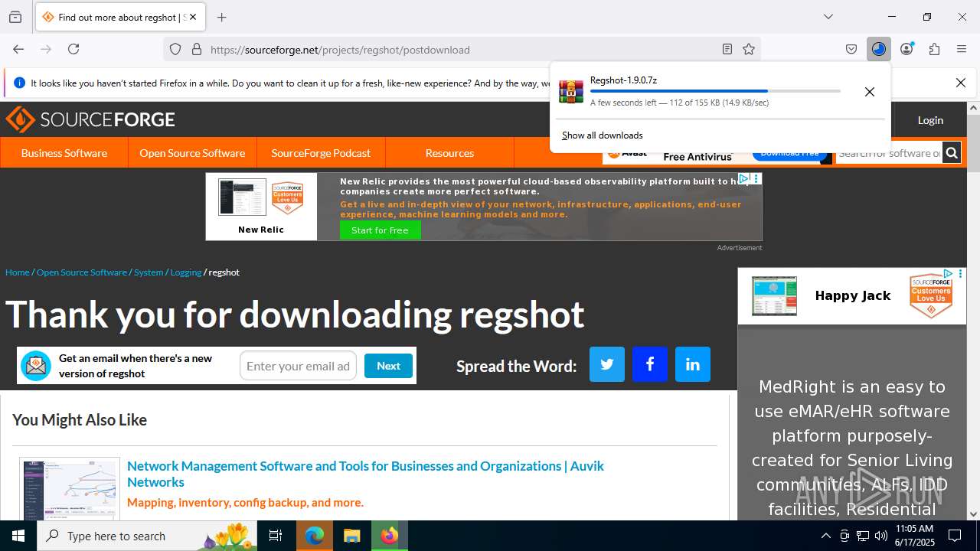
Task: Open Task View on the taskbar
Action: click(x=276, y=536)
